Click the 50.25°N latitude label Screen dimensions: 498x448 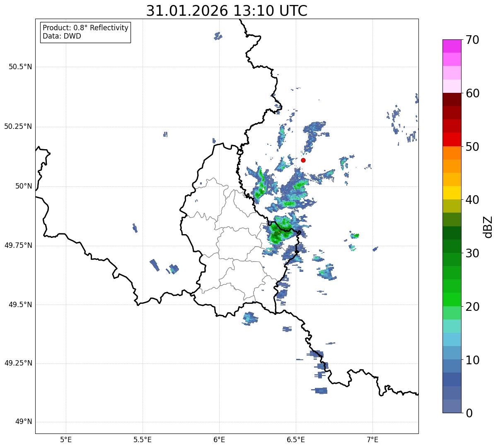pyautogui.click(x=18, y=126)
